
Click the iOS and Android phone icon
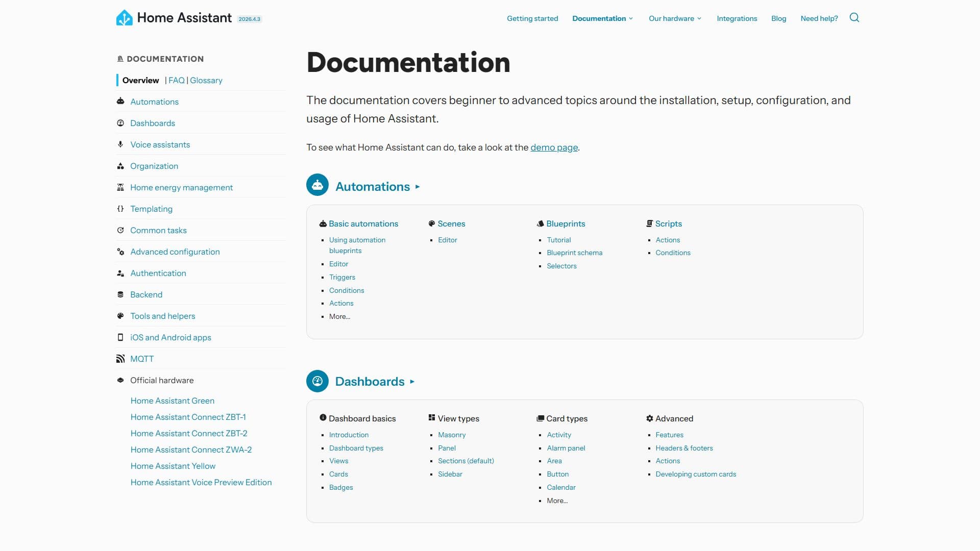120,337
